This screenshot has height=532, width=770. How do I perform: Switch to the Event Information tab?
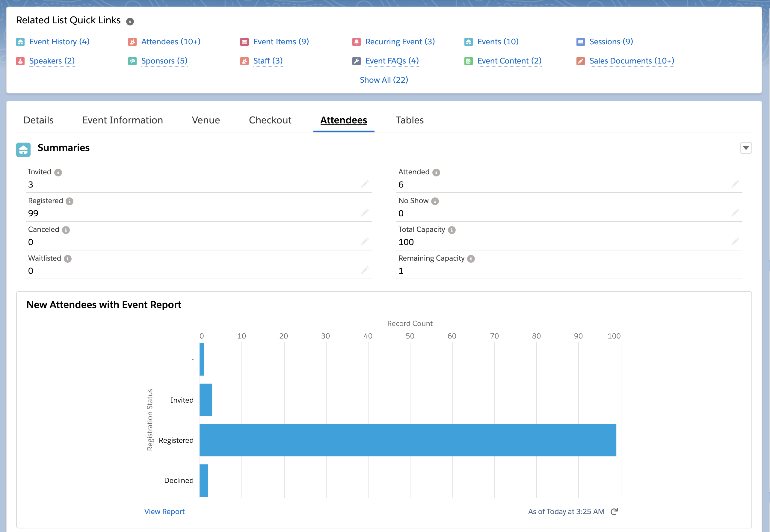pyautogui.click(x=122, y=120)
